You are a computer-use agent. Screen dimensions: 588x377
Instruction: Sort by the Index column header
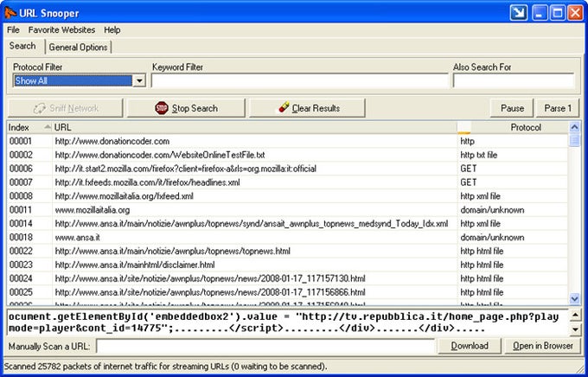[29, 128]
